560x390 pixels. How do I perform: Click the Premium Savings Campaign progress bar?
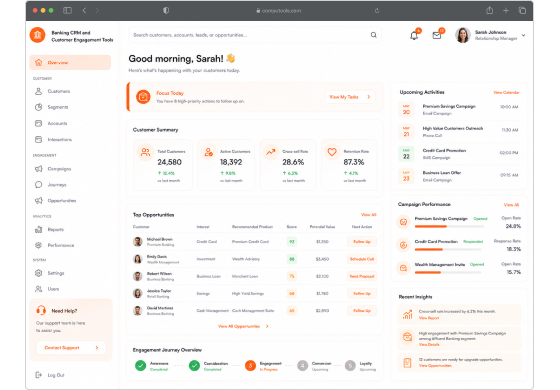(449, 226)
